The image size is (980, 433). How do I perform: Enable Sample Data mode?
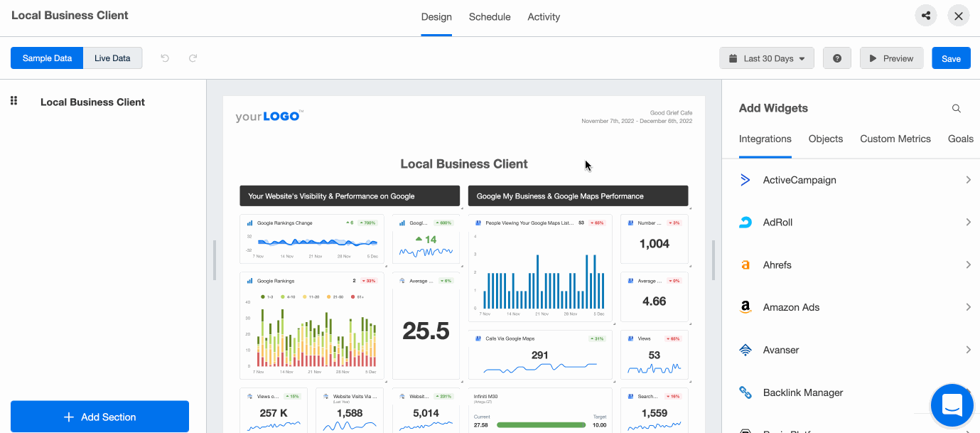coord(47,58)
